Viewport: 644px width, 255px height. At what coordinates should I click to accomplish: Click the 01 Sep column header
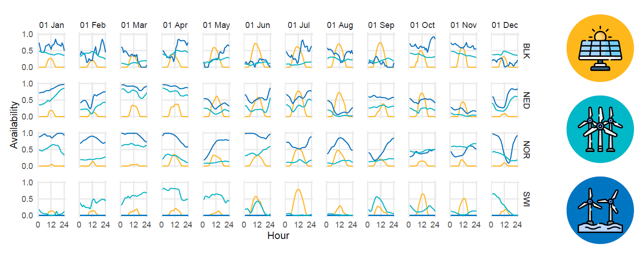(x=381, y=25)
